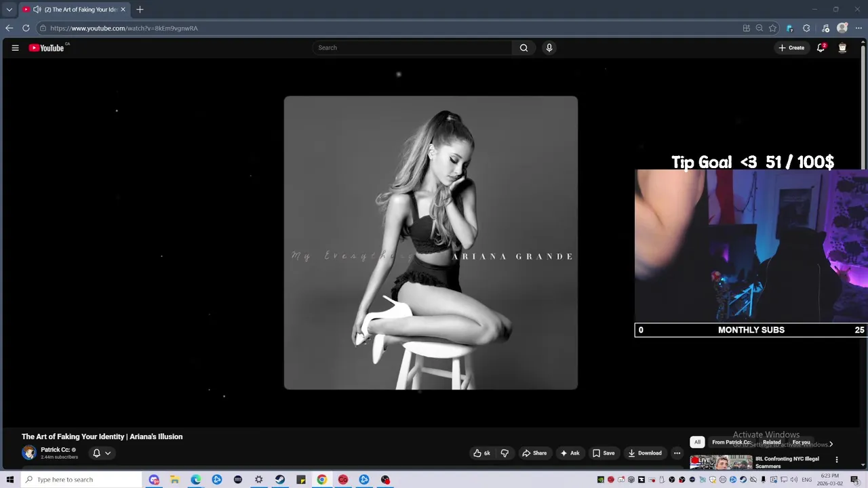Open Steam from the taskbar
The width and height of the screenshot is (868, 488).
tap(279, 480)
